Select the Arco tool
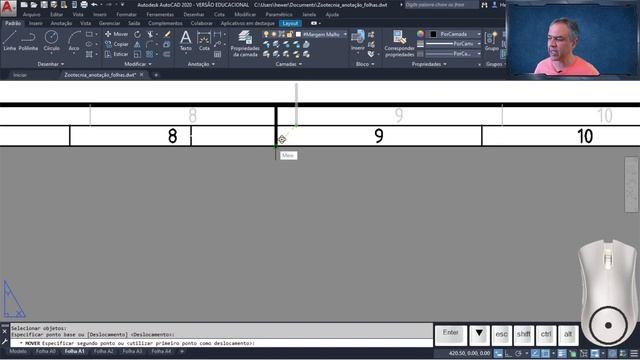 coord(74,40)
